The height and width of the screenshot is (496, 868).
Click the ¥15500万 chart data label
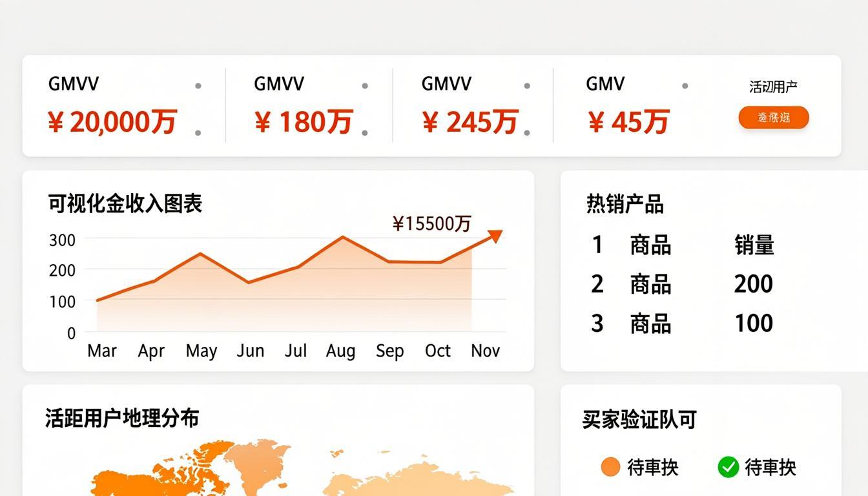432,223
